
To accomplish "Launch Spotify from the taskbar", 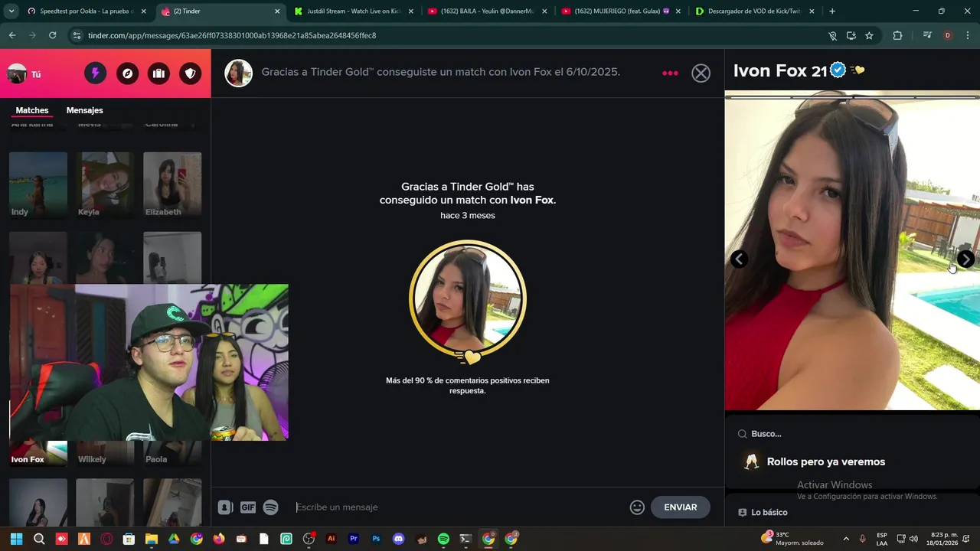I will 443,539.
